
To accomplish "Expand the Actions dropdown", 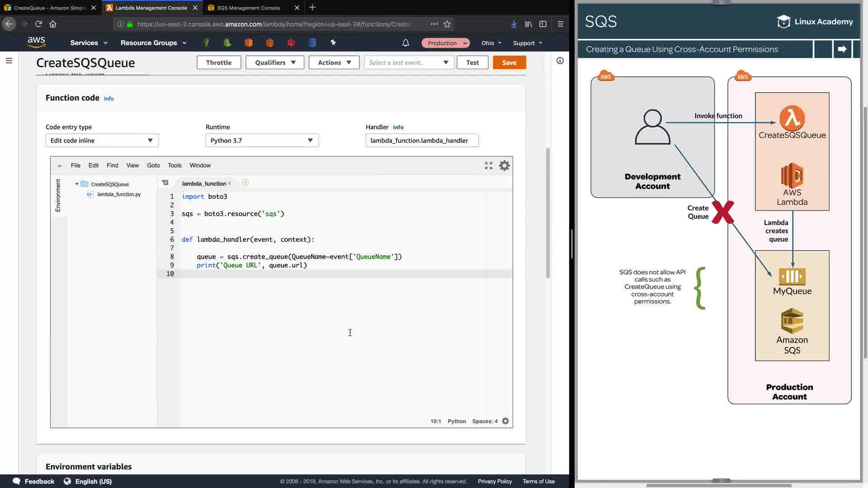I will coord(334,62).
